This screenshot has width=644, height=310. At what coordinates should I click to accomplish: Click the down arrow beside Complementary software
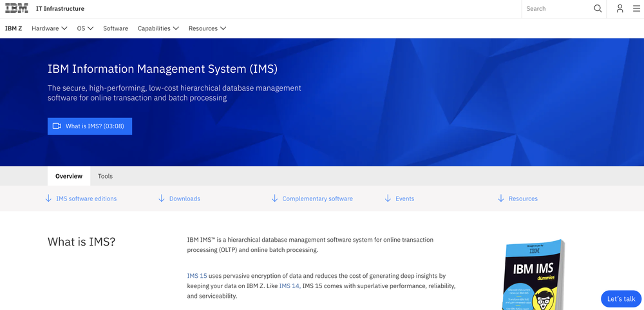click(x=275, y=199)
